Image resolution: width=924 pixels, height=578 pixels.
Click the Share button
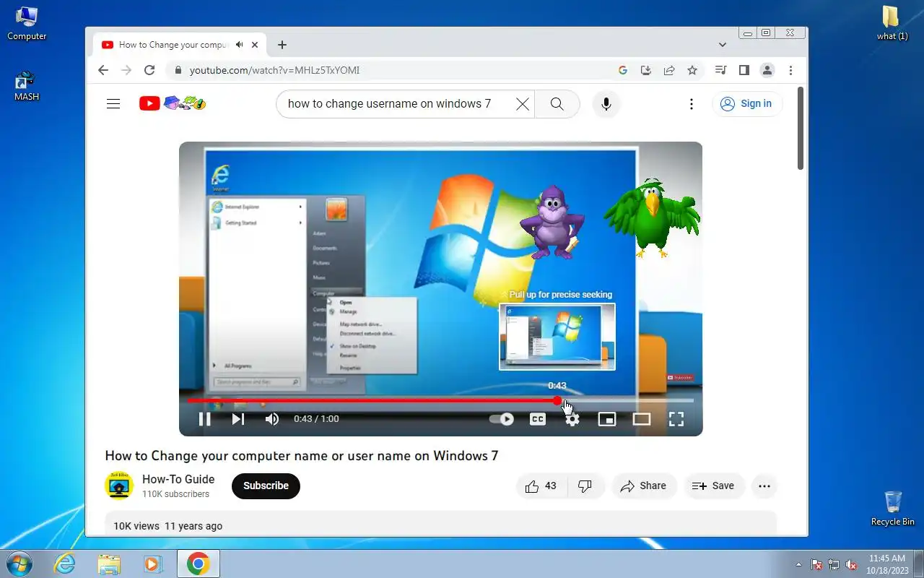[x=644, y=486]
